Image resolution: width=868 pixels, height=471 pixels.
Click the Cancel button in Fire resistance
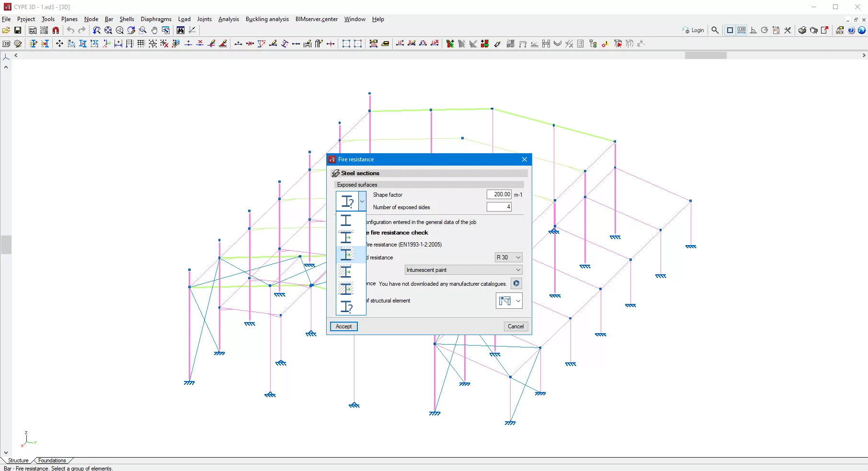[515, 326]
